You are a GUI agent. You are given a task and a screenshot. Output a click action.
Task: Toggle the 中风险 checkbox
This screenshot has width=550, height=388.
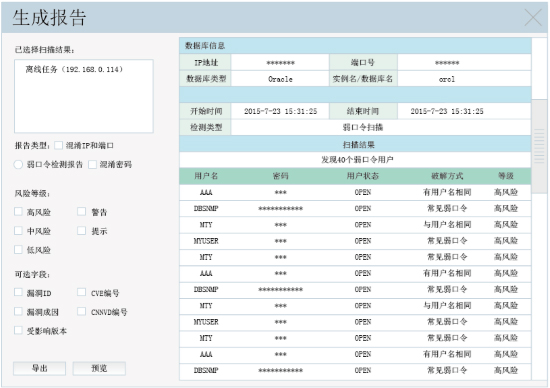[18, 230]
